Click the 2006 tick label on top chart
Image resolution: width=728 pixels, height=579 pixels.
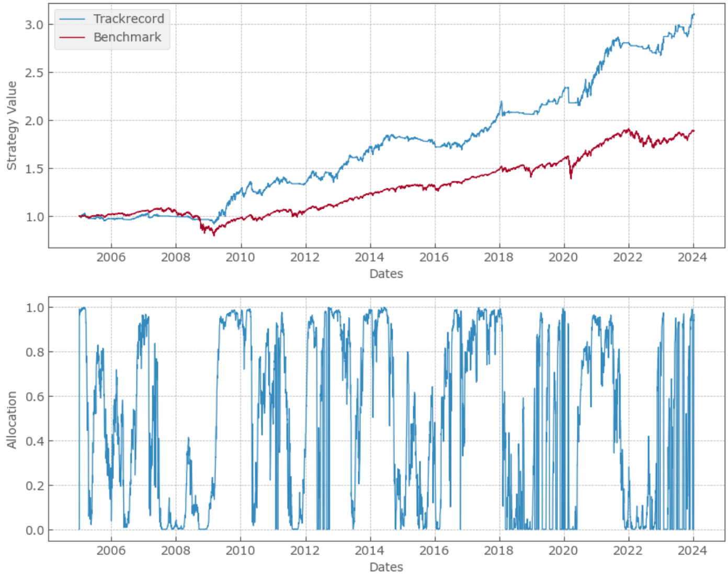coord(111,257)
